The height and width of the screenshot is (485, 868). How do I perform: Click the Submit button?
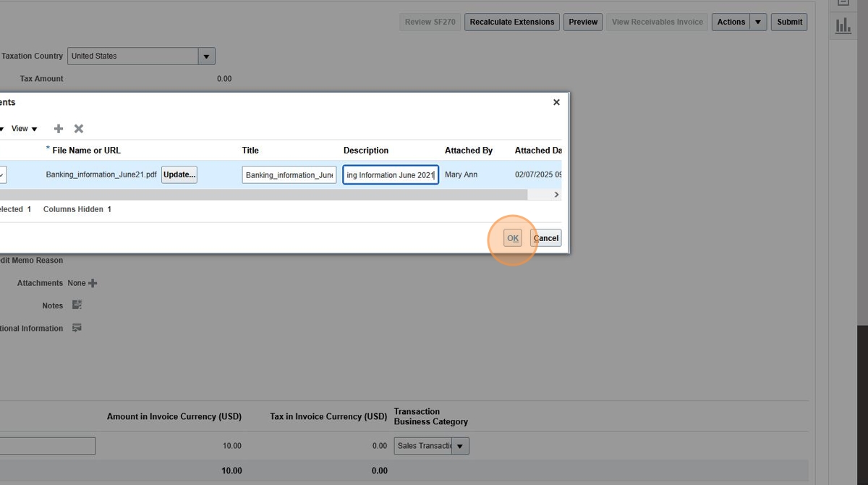click(789, 22)
